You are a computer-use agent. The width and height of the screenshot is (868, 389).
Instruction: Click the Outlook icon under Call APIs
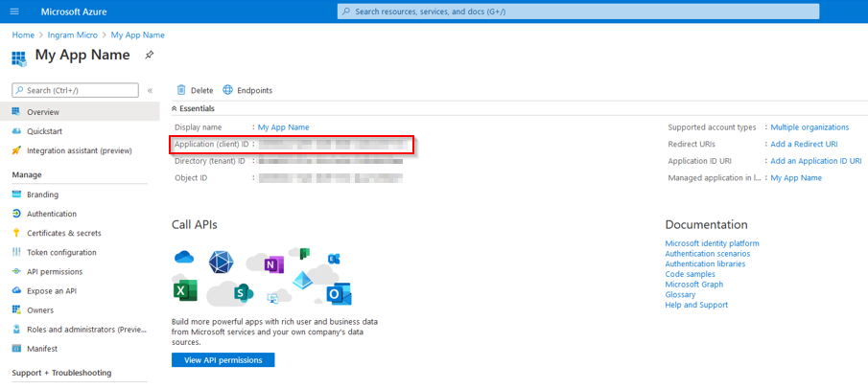click(339, 294)
